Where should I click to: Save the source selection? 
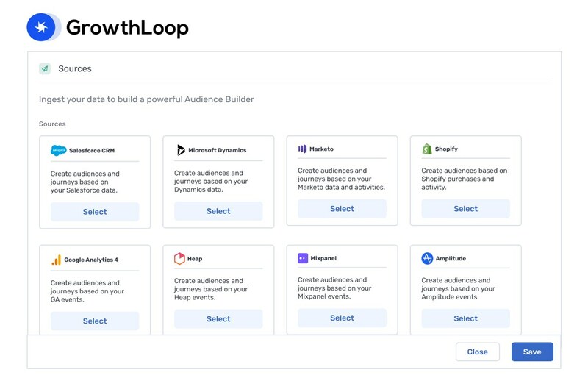click(x=532, y=352)
